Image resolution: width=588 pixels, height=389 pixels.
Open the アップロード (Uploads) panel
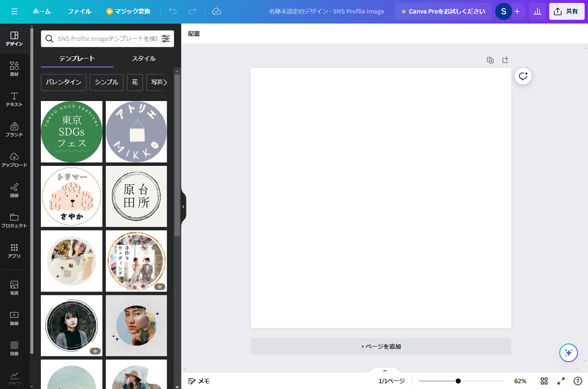[x=14, y=160]
